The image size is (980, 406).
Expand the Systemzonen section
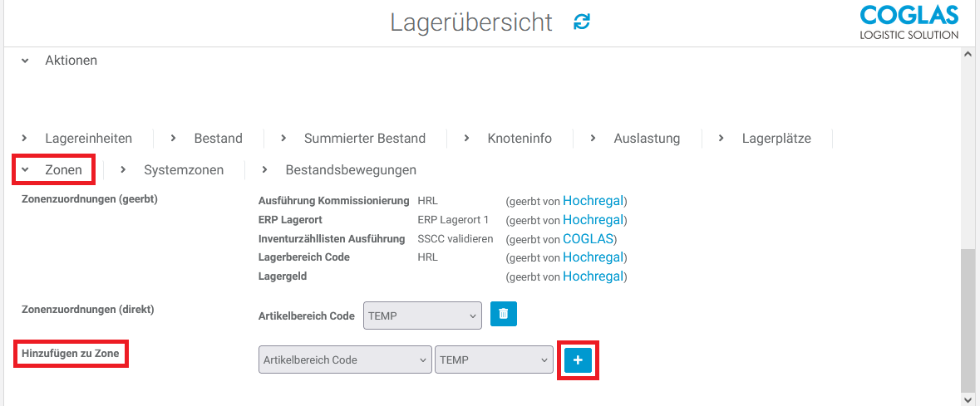coord(173,169)
